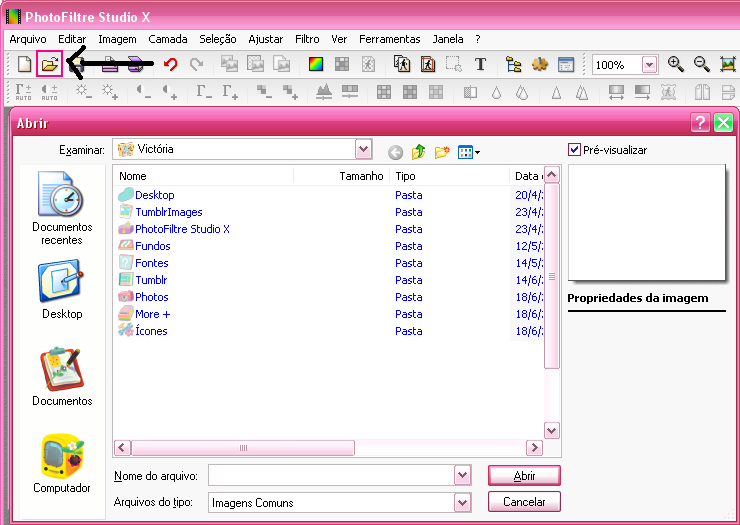Open the Preferences window icon in toolbar

click(565, 64)
